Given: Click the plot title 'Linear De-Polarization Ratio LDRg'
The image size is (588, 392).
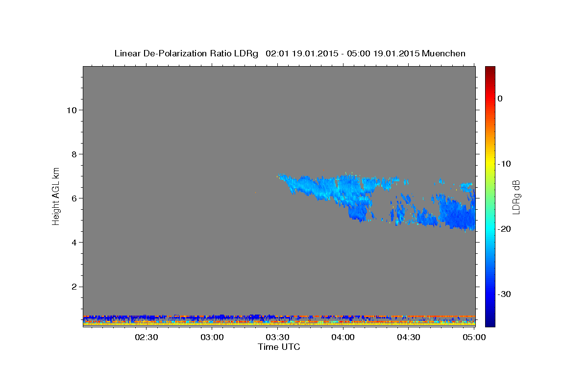Looking at the screenshot, I should [186, 53].
